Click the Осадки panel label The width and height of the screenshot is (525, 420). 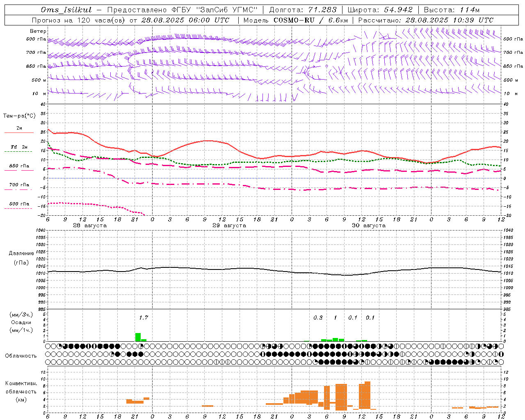coord(21,322)
